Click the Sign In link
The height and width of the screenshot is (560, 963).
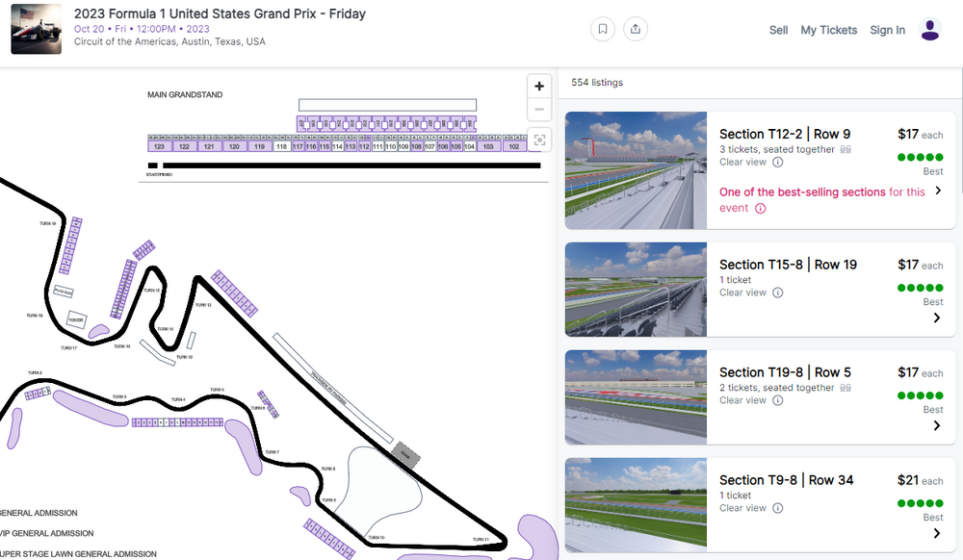point(887,30)
